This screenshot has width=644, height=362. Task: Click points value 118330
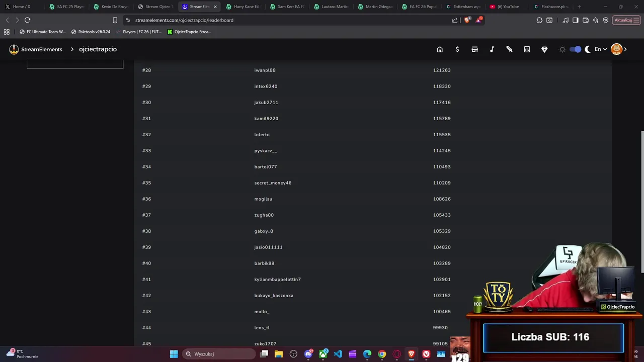click(442, 86)
